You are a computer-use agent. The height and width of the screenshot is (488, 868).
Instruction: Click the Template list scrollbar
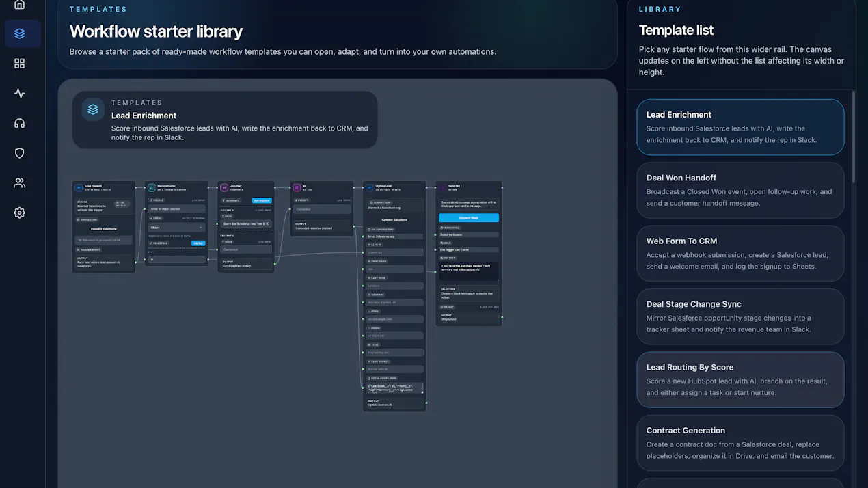[853, 137]
